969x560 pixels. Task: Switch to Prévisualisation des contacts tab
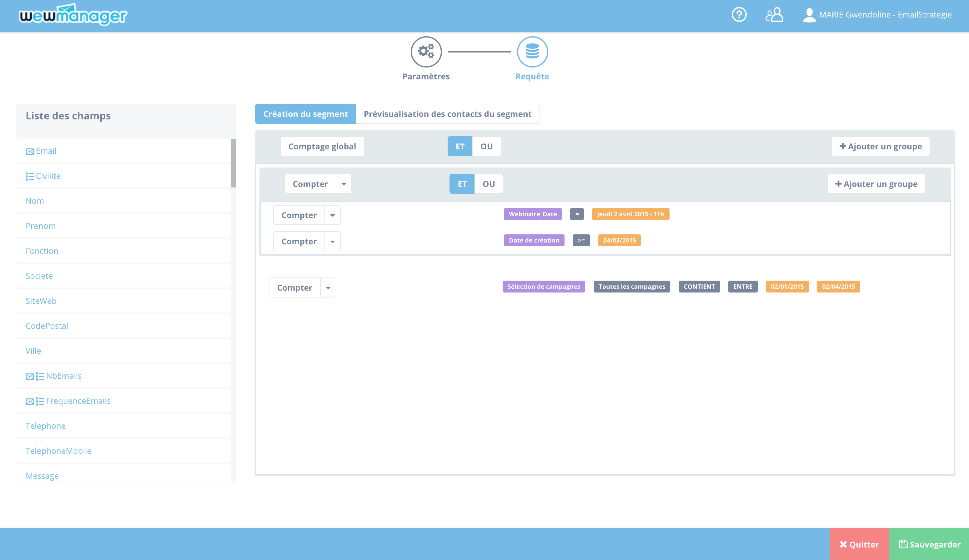[x=448, y=114]
